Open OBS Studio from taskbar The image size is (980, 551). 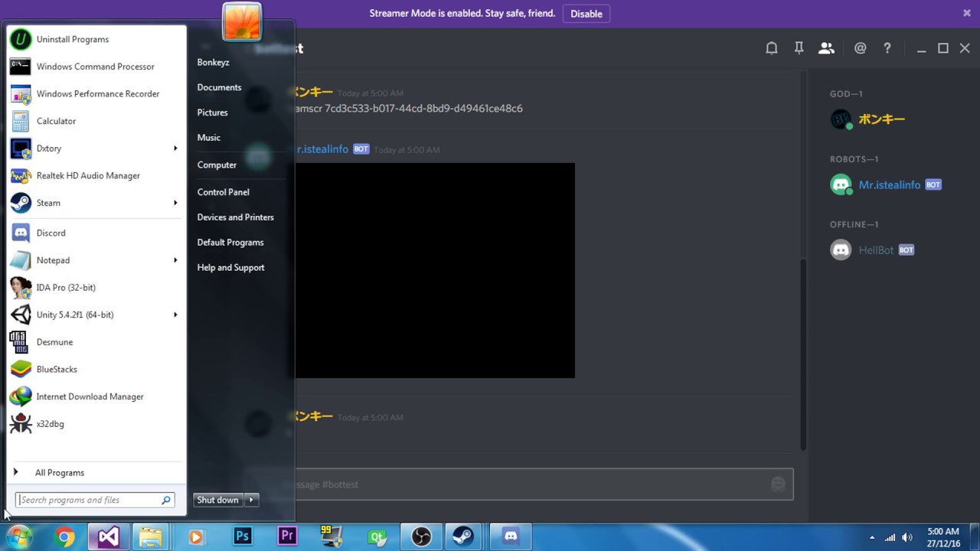(421, 537)
